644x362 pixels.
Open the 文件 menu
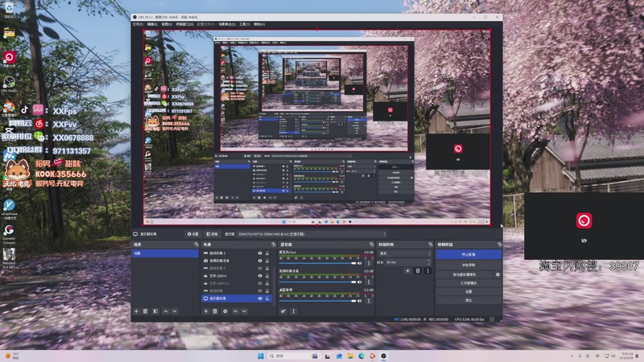click(138, 24)
